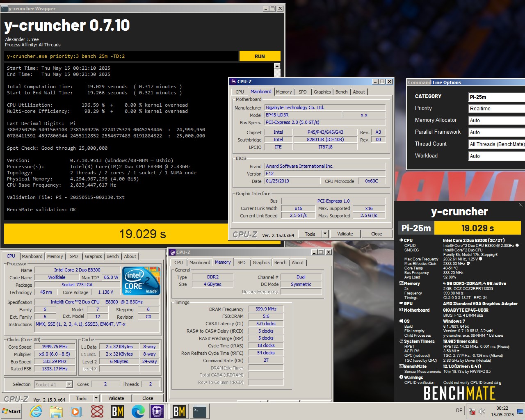Click the y-cruncher output scrollbar up arrow

pos(277,66)
